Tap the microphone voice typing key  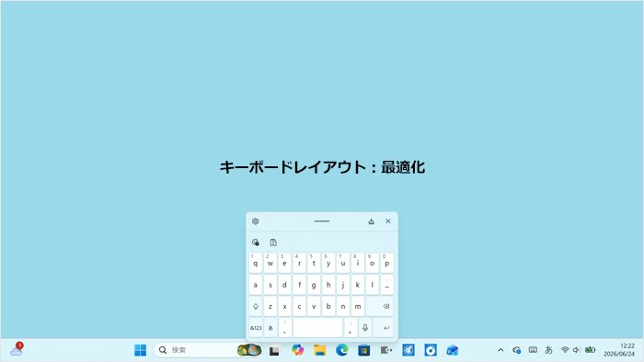365,328
